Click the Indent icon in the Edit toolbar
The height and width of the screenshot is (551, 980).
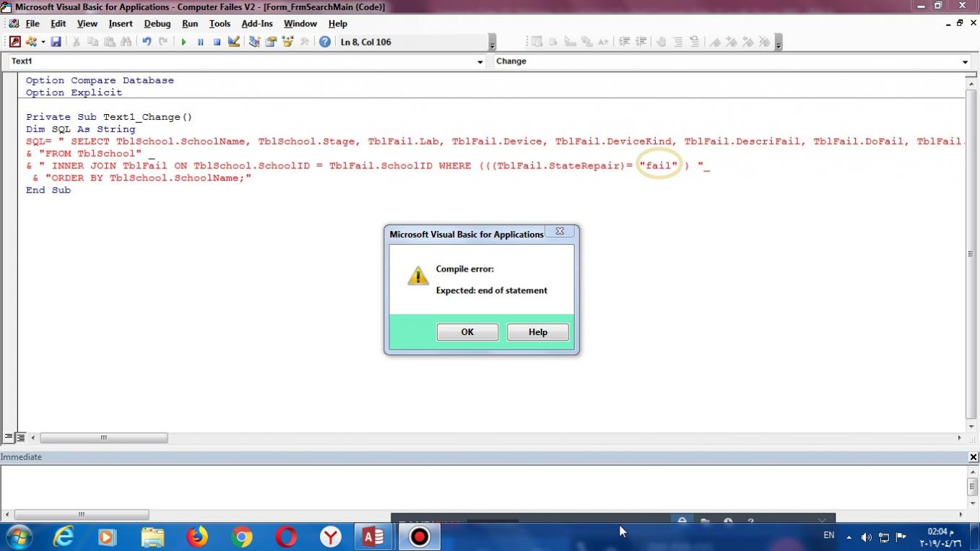[x=624, y=42]
